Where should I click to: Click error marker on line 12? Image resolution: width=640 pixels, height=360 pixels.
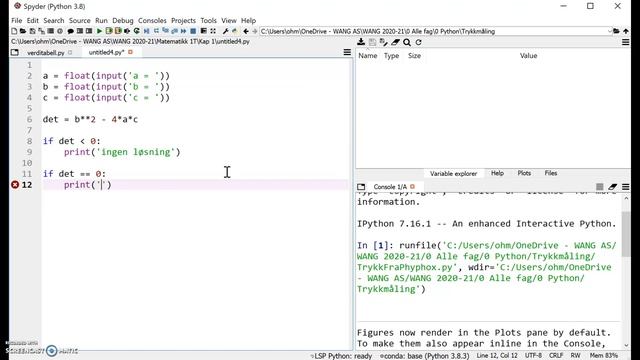[x=15, y=184]
